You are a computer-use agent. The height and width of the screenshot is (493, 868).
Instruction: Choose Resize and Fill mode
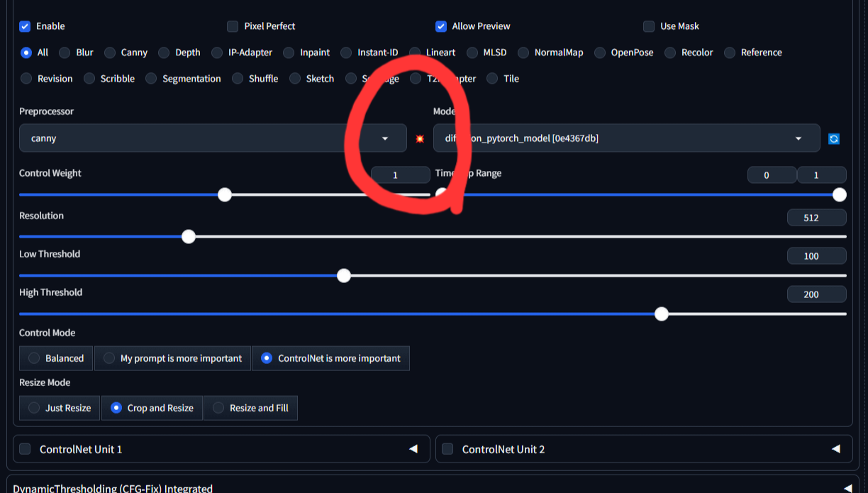250,408
